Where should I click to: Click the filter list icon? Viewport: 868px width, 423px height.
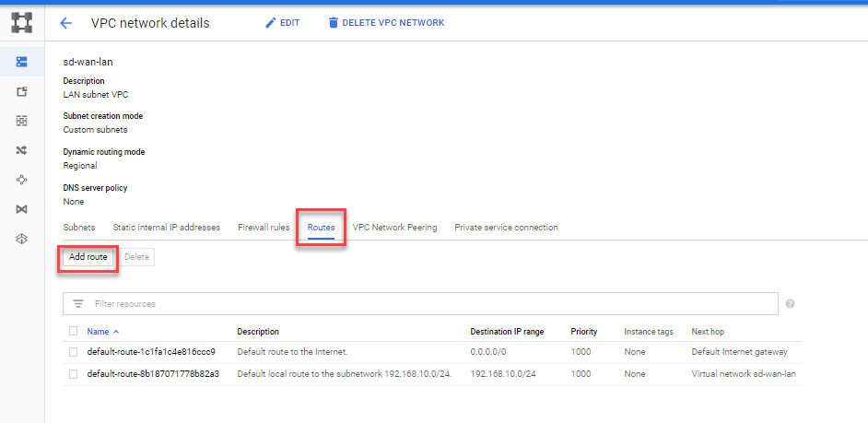[x=78, y=304]
